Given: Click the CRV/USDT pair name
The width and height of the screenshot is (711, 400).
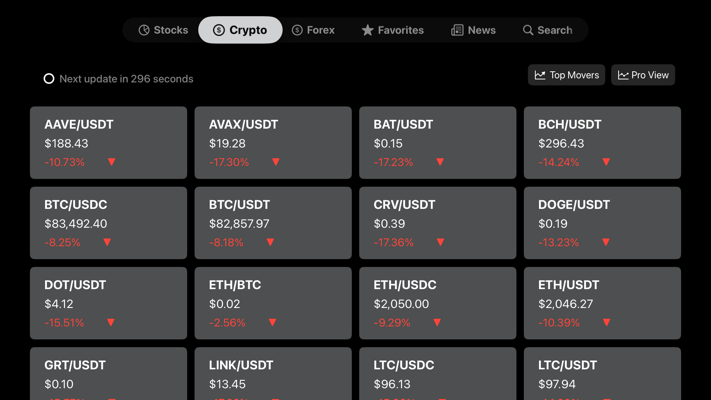Looking at the screenshot, I should (x=404, y=205).
